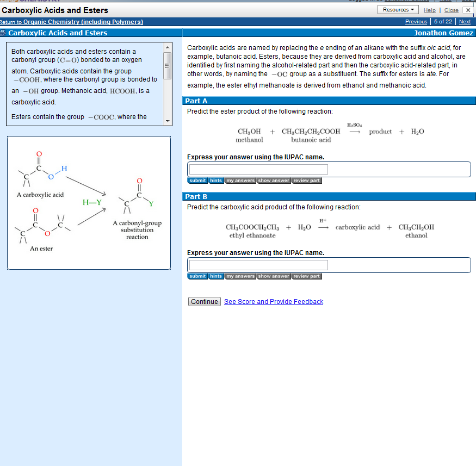Open hints for Part B
The width and height of the screenshot is (476, 466).
[x=215, y=276]
